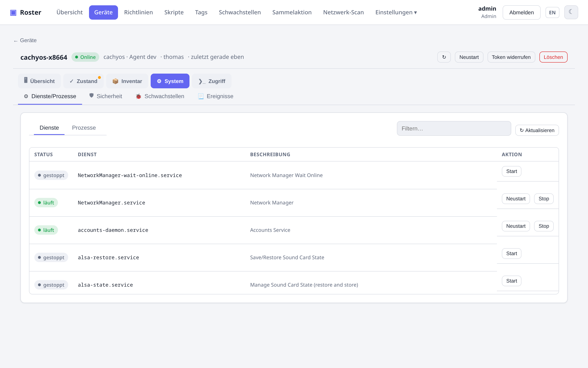Restart NetworkManager.service via Neustart
Viewport: 588px width, 368px height.
coord(516,199)
